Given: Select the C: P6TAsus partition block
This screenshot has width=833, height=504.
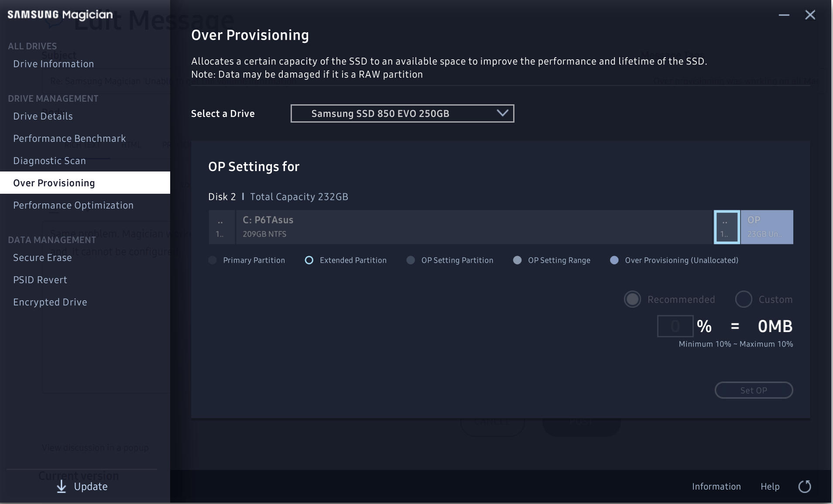Looking at the screenshot, I should (473, 227).
